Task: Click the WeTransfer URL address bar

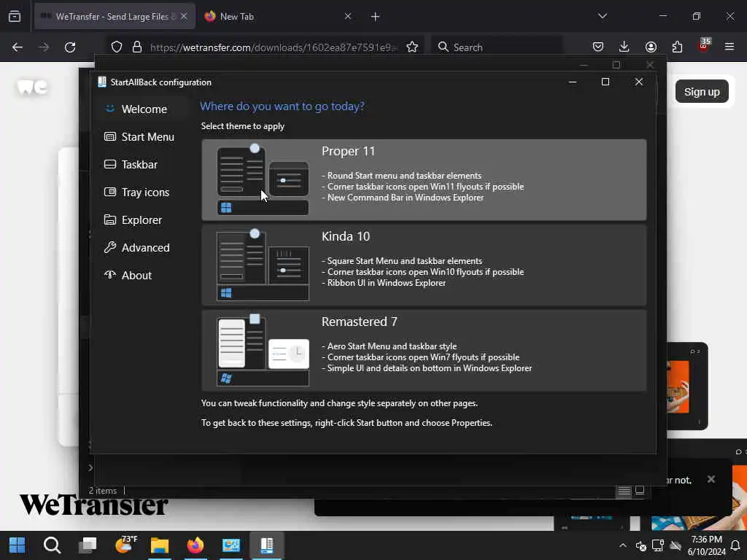Action: point(273,47)
